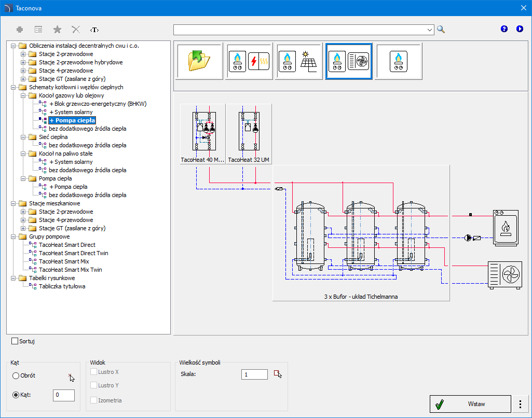
Task: Enable the Sortuj checkbox
Action: point(15,341)
